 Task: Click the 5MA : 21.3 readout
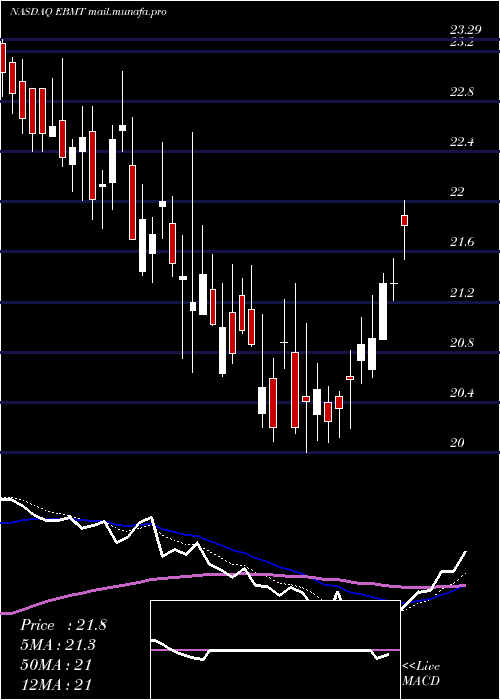(58, 645)
